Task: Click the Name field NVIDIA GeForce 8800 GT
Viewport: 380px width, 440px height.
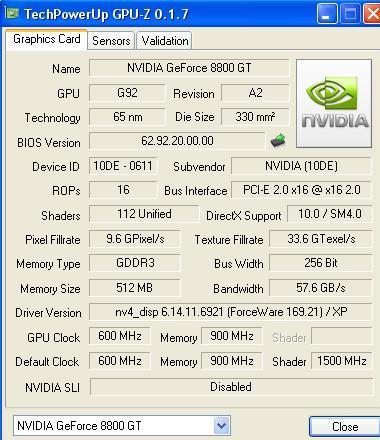Action: (189, 68)
